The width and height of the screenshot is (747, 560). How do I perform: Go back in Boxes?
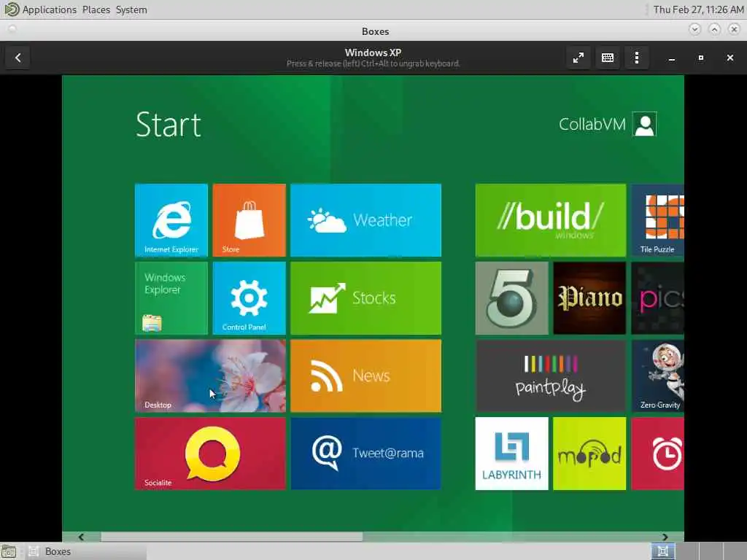tap(18, 58)
